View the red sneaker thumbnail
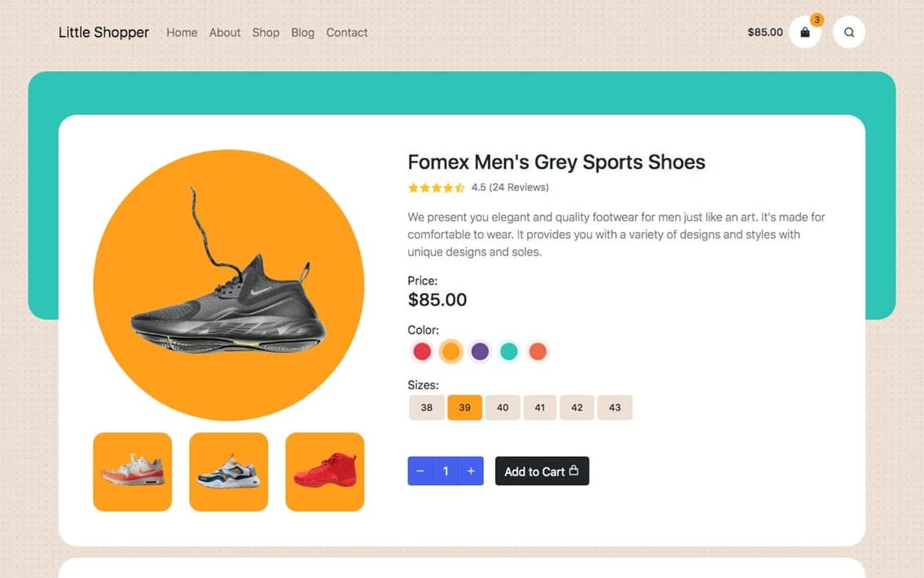Viewport: 924px width, 578px height. pos(324,472)
